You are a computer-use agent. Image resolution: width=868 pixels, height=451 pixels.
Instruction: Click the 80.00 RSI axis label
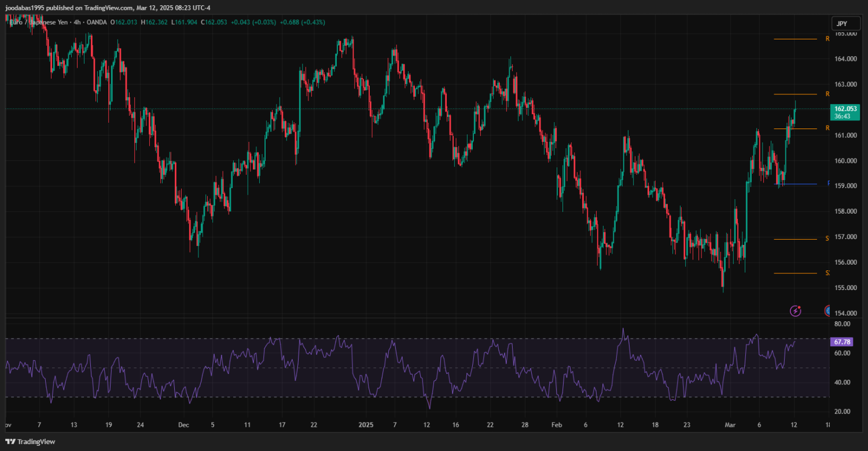point(843,324)
